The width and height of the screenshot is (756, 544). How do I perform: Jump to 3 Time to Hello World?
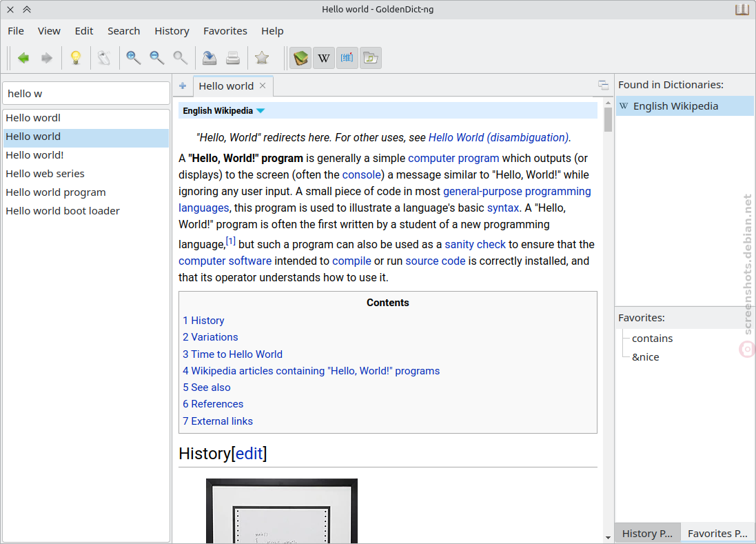(232, 354)
